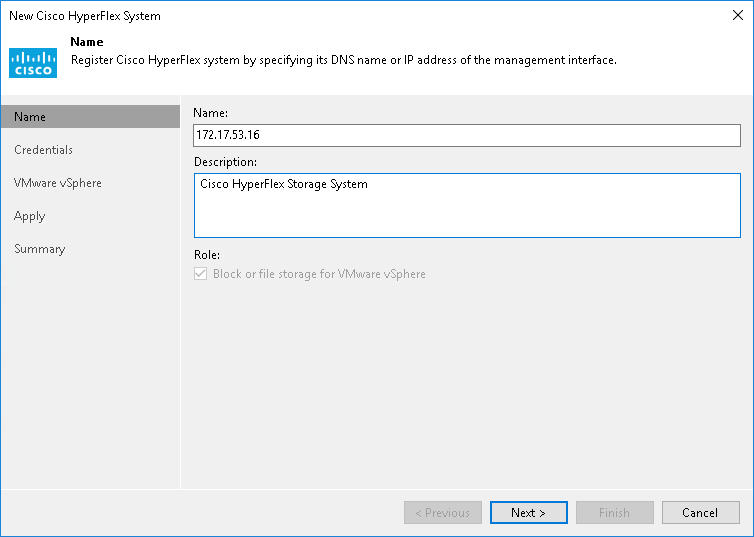The height and width of the screenshot is (537, 754).
Task: Focus the Name field containing 172.17.53.16
Action: (466, 135)
